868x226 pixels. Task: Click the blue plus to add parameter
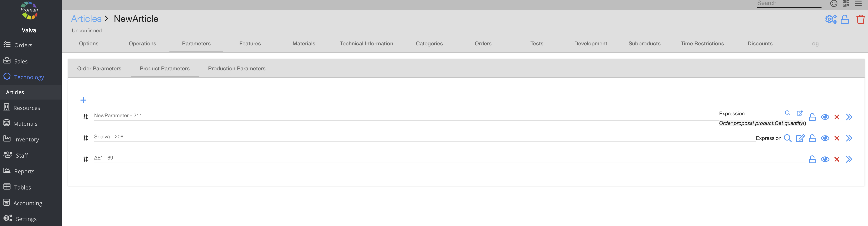tap(83, 100)
